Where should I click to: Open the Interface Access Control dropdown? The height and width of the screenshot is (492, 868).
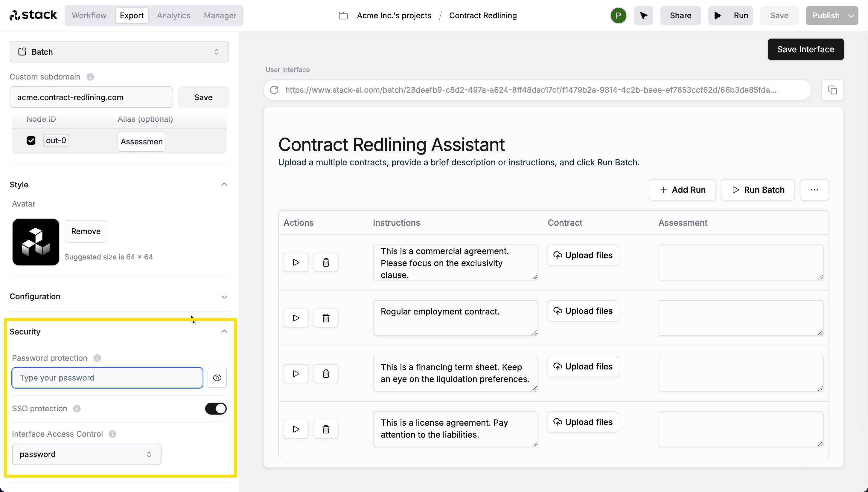[x=86, y=454]
